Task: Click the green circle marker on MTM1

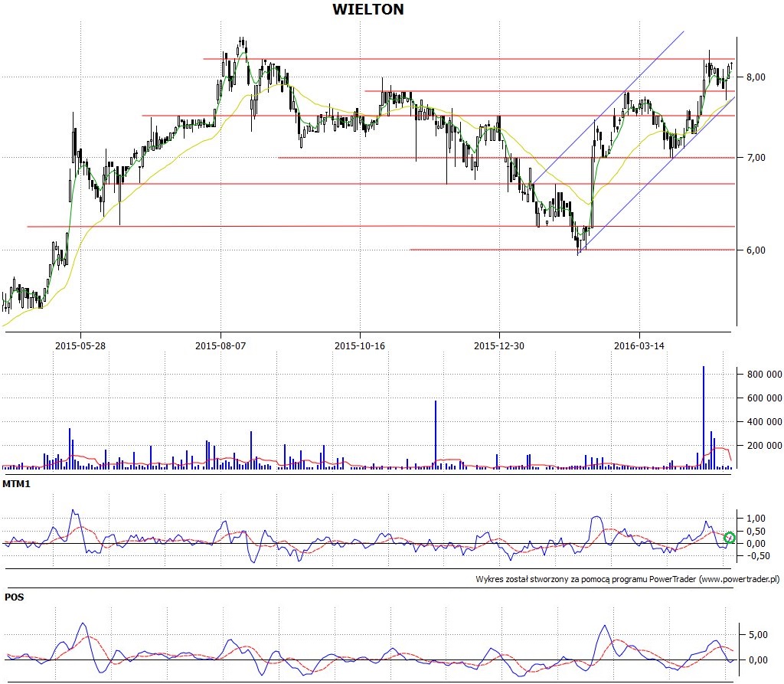Action: [x=730, y=538]
